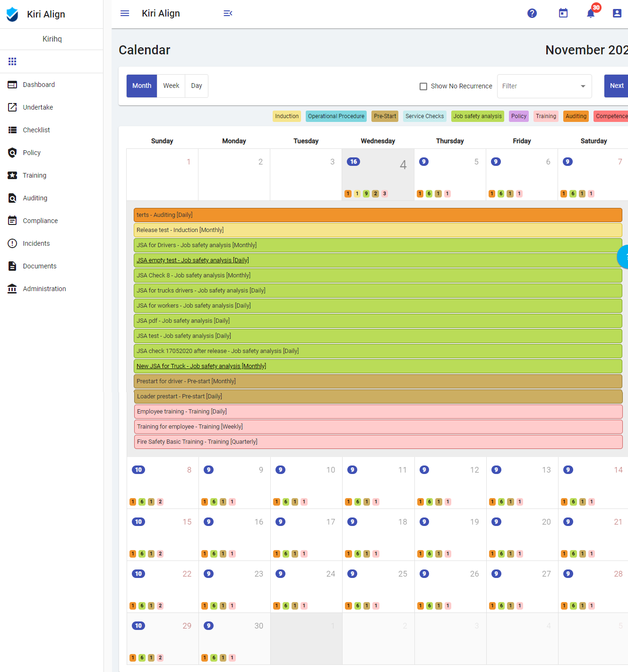Switch to the Day view tab
628x672 pixels.
pyautogui.click(x=197, y=86)
